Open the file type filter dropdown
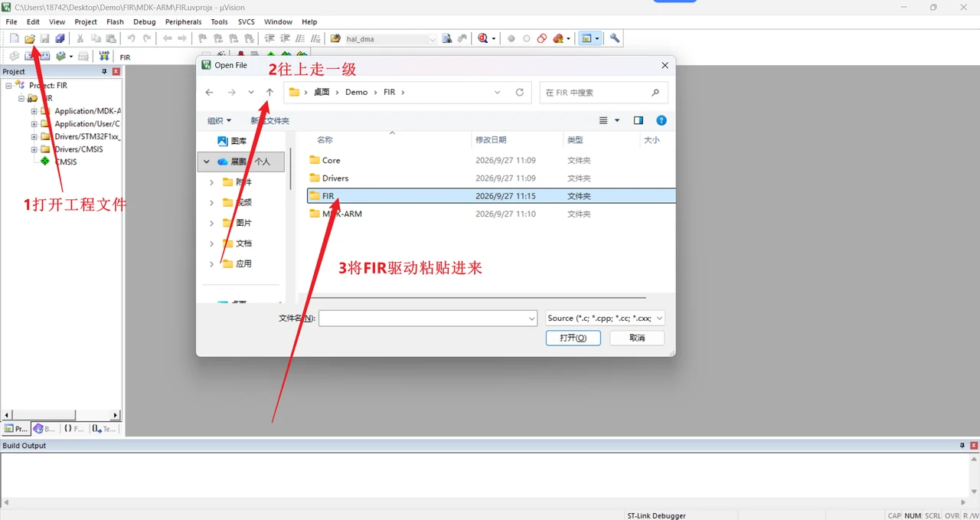This screenshot has width=980, height=520. [x=660, y=318]
